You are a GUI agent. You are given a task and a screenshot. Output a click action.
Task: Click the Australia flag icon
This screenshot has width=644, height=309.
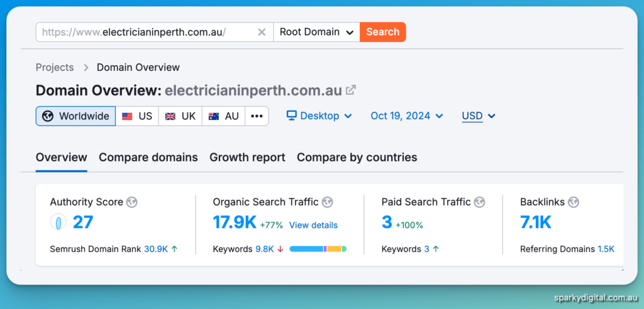point(214,116)
